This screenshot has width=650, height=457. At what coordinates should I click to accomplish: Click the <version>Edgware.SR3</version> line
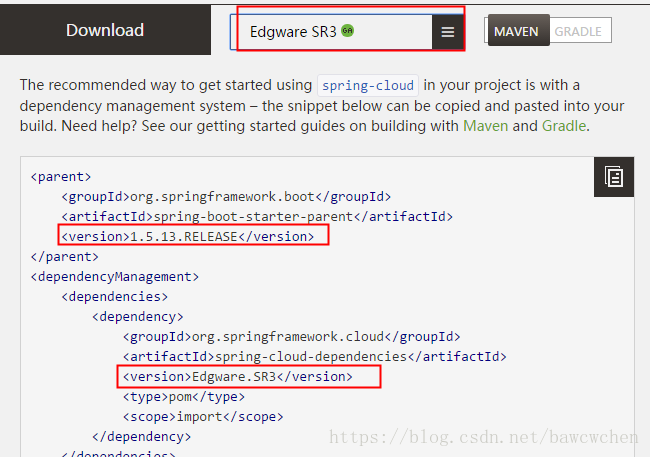(238, 377)
